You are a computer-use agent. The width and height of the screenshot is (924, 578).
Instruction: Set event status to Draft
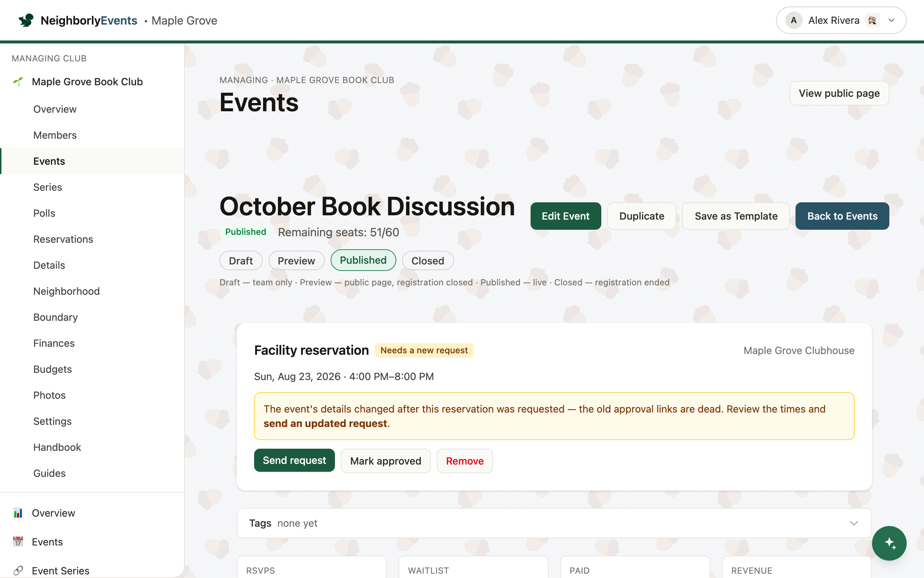(241, 261)
